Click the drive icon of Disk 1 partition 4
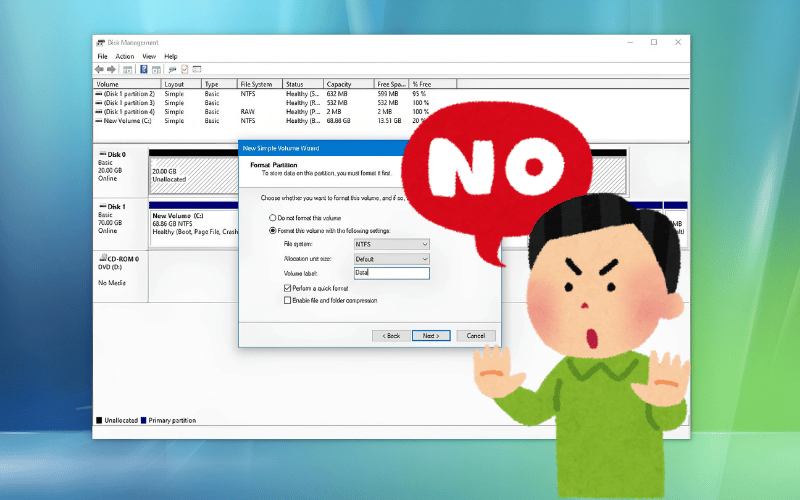The image size is (800, 500). 98,112
